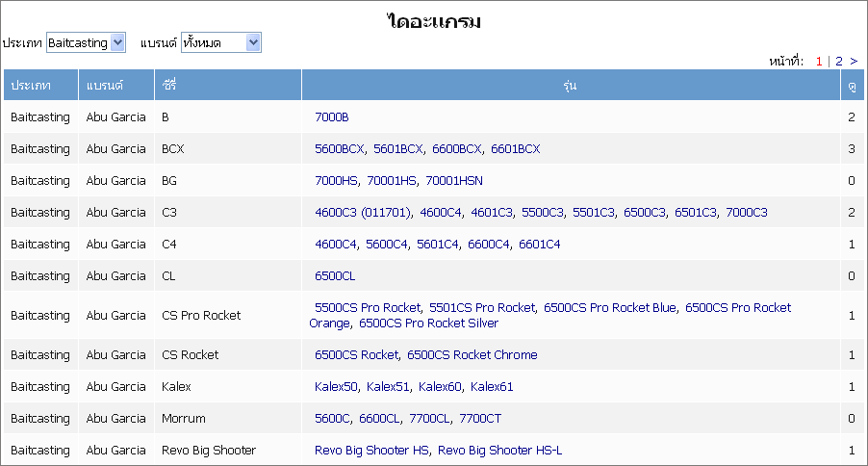The width and height of the screenshot is (868, 466).
Task: Open model 7700CL link
Action: tap(429, 419)
